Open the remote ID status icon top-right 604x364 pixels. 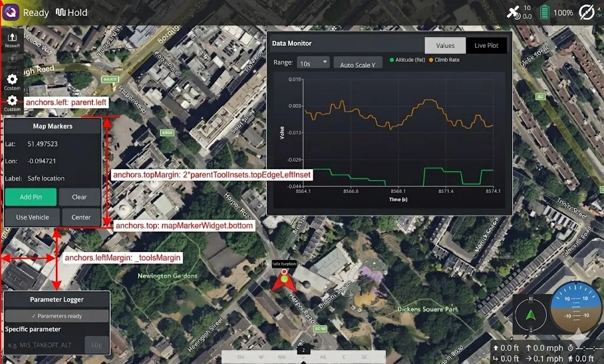[x=586, y=12]
